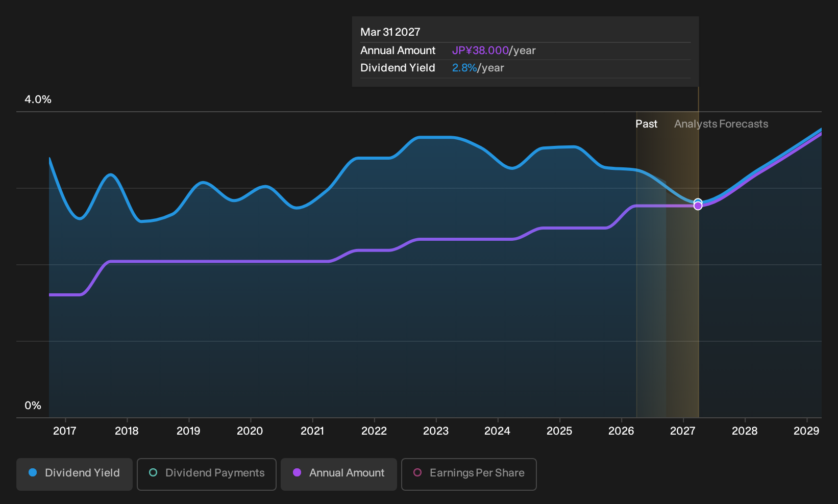Toggle the Dividend Yield legend button

pos(75,474)
